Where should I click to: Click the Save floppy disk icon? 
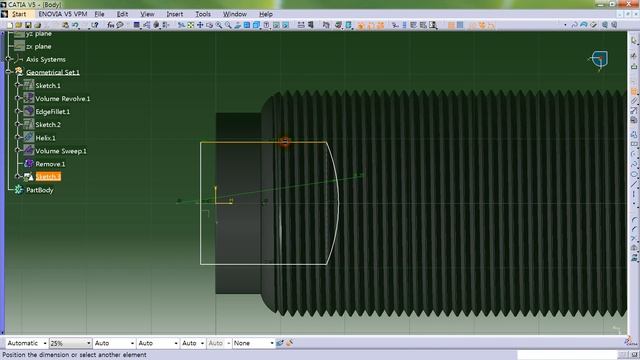[x=28, y=25]
